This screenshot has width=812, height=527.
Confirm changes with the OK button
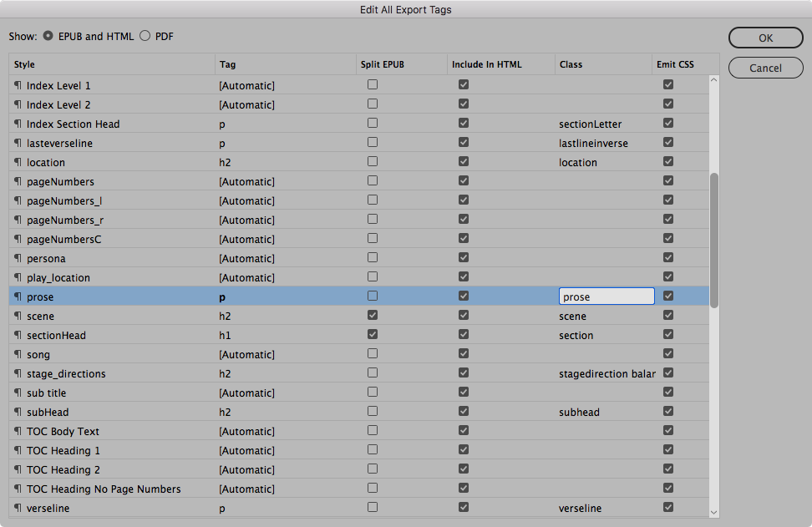(x=765, y=38)
